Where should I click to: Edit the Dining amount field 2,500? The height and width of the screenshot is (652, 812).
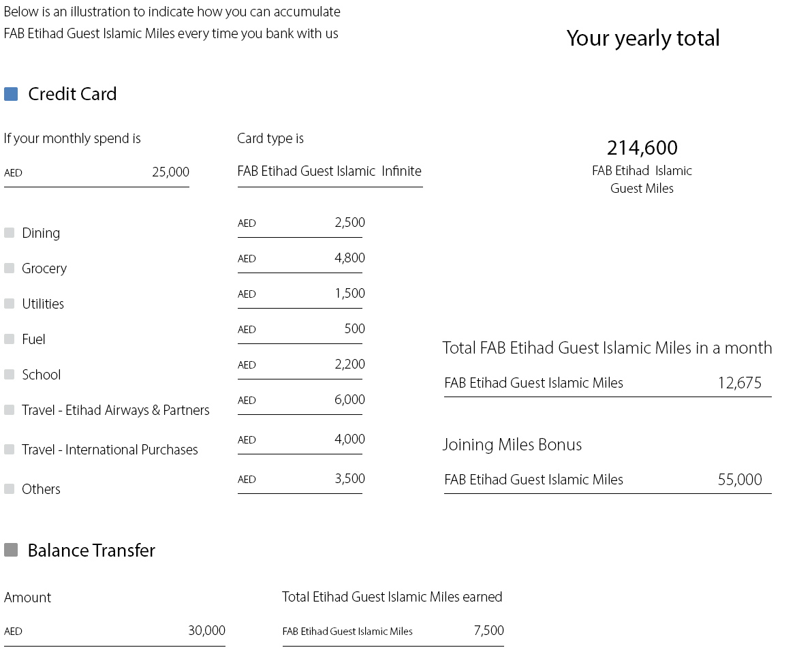click(x=300, y=223)
